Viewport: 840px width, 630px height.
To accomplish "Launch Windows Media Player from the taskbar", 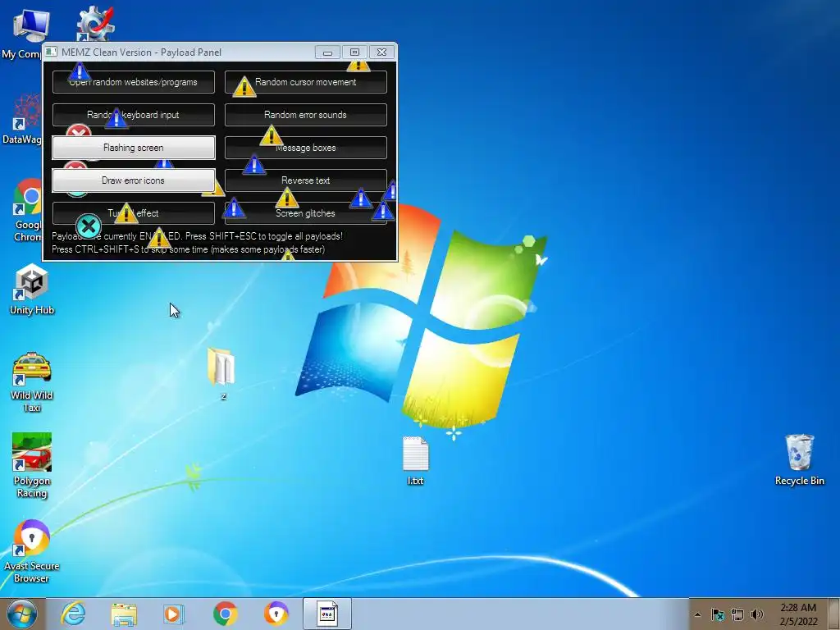I will (174, 614).
